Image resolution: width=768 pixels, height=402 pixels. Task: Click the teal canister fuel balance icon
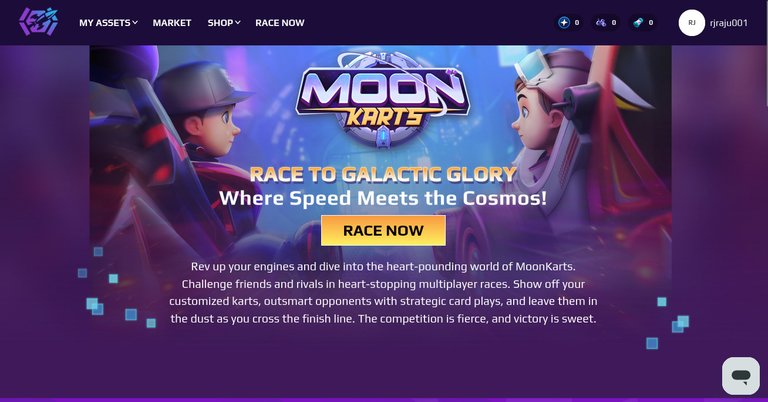click(x=638, y=23)
